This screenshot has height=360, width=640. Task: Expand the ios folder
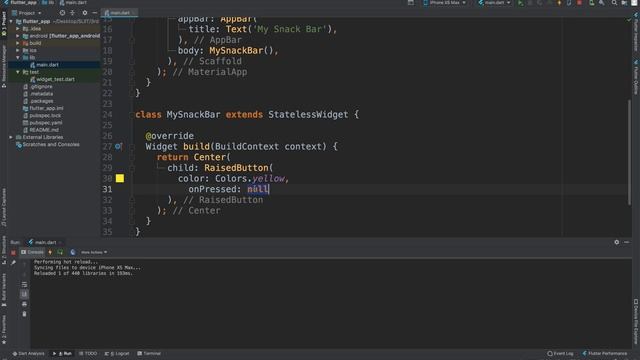point(18,50)
